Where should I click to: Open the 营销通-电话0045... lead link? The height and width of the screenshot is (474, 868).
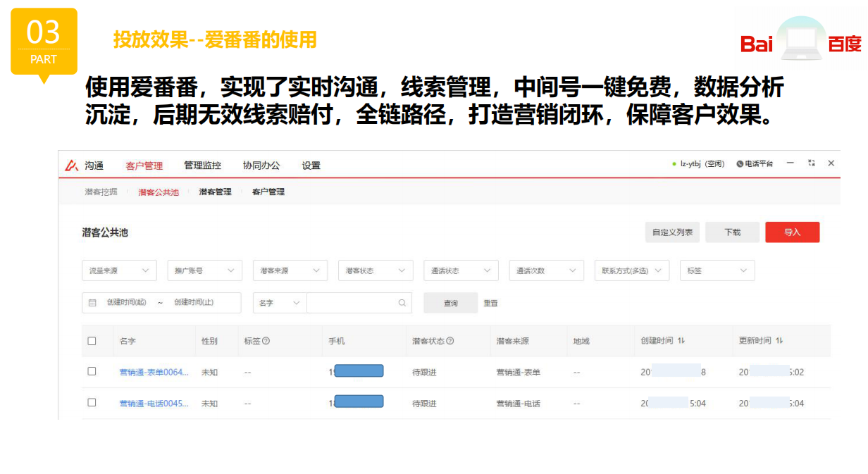[154, 404]
